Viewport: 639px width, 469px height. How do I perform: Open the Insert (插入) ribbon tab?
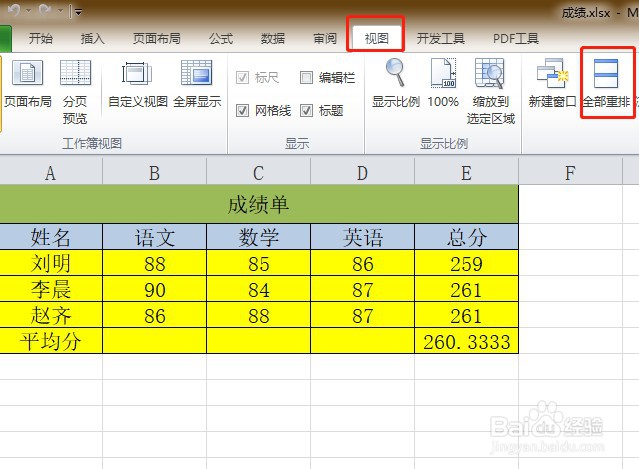click(93, 38)
